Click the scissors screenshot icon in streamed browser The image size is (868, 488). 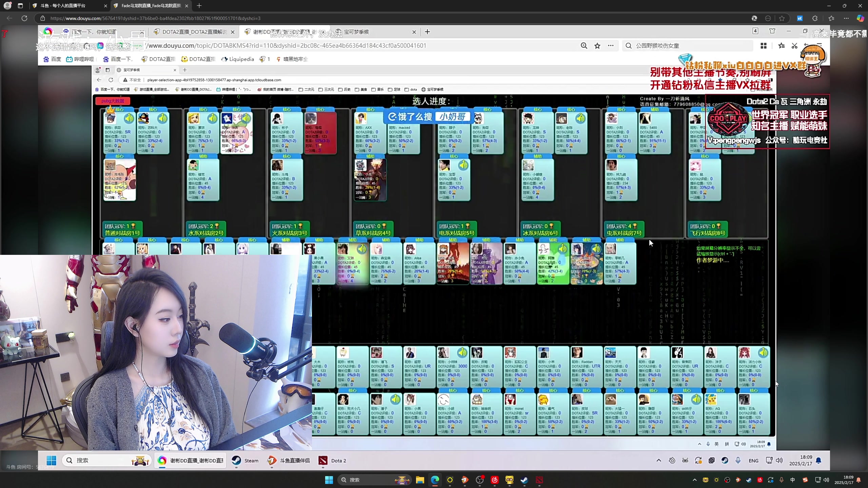click(x=794, y=46)
